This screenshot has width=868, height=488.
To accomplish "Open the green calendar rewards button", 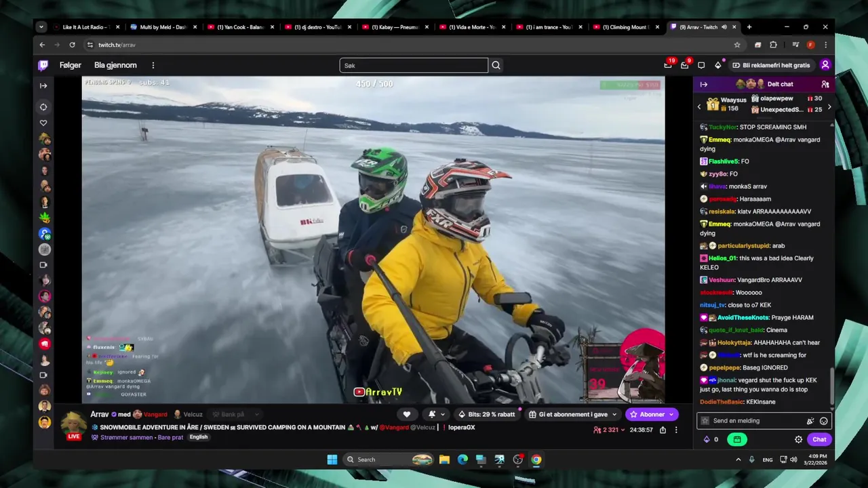I will pos(736,439).
